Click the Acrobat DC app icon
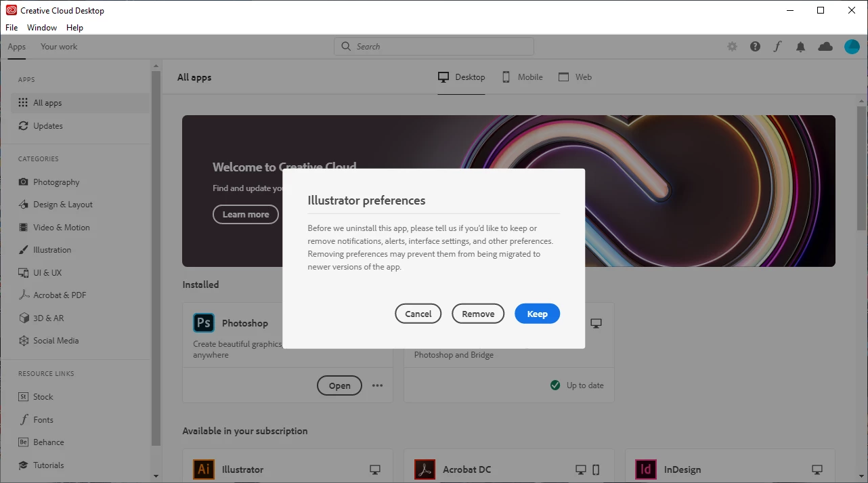This screenshot has height=483, width=868. coord(425,469)
